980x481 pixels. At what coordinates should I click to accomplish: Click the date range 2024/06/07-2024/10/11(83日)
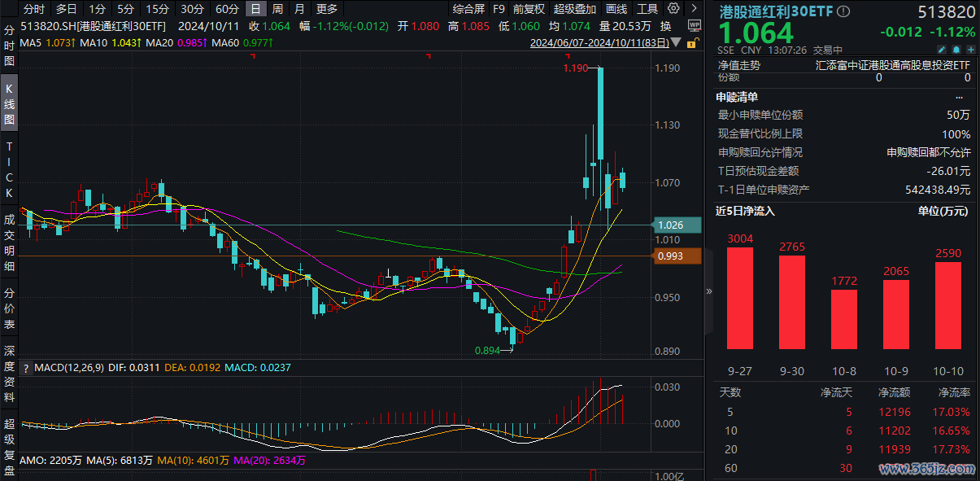[600, 42]
